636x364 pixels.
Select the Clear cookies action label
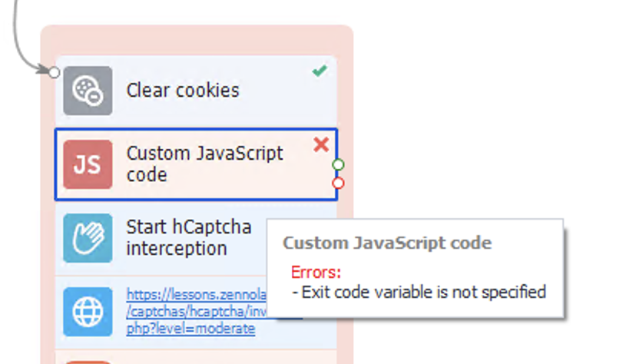[183, 90]
